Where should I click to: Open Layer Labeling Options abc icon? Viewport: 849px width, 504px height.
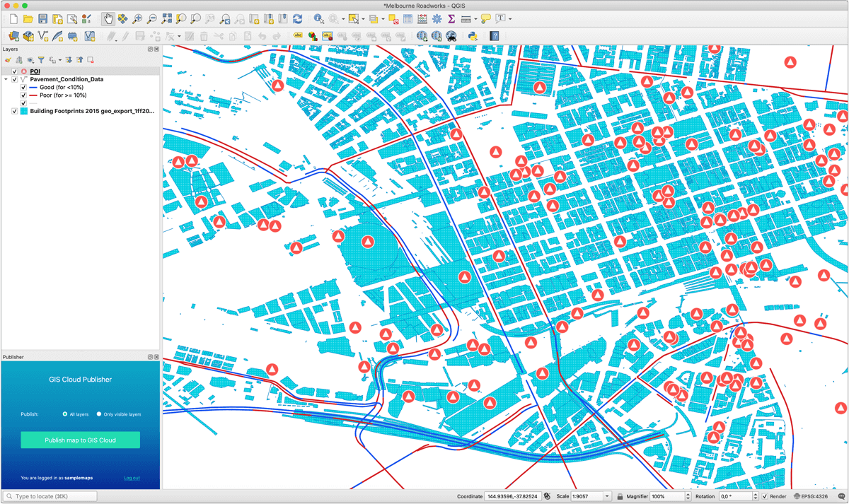298,35
